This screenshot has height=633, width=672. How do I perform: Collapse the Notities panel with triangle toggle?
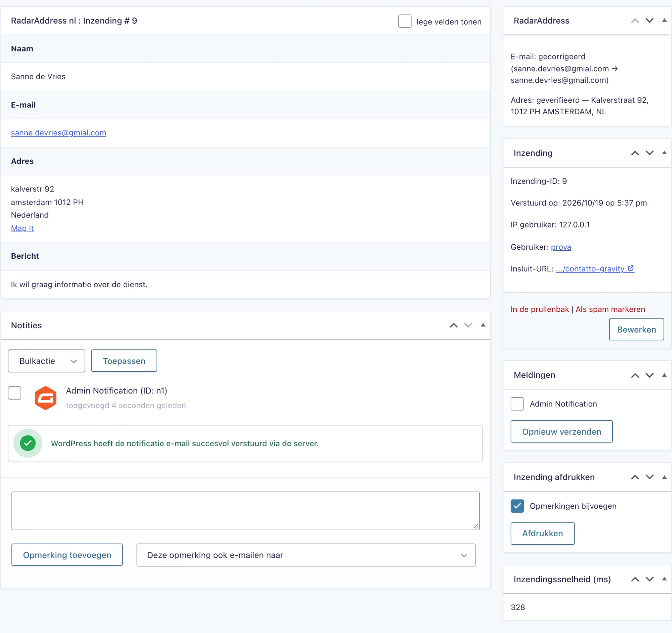483,326
